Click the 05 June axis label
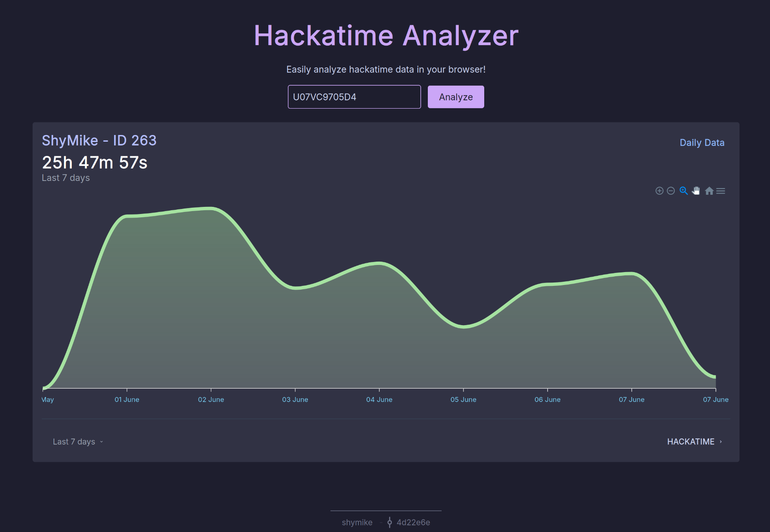This screenshot has height=532, width=770. (463, 400)
